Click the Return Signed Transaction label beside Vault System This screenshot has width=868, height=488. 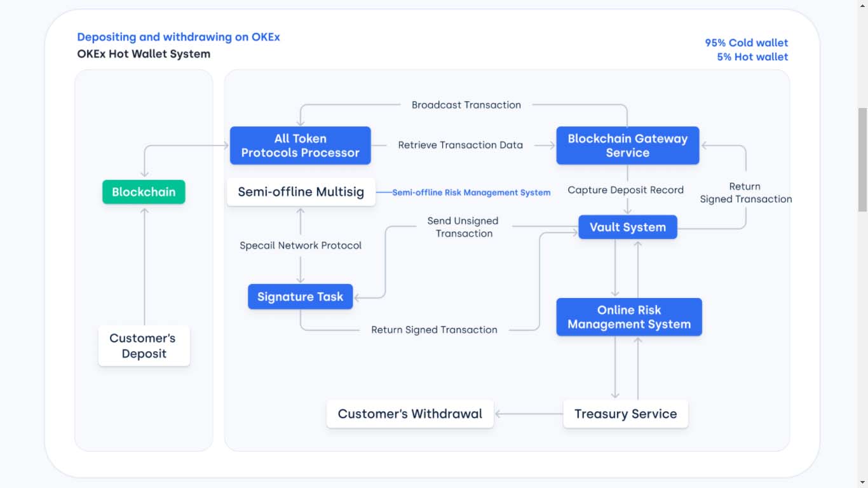tap(746, 193)
